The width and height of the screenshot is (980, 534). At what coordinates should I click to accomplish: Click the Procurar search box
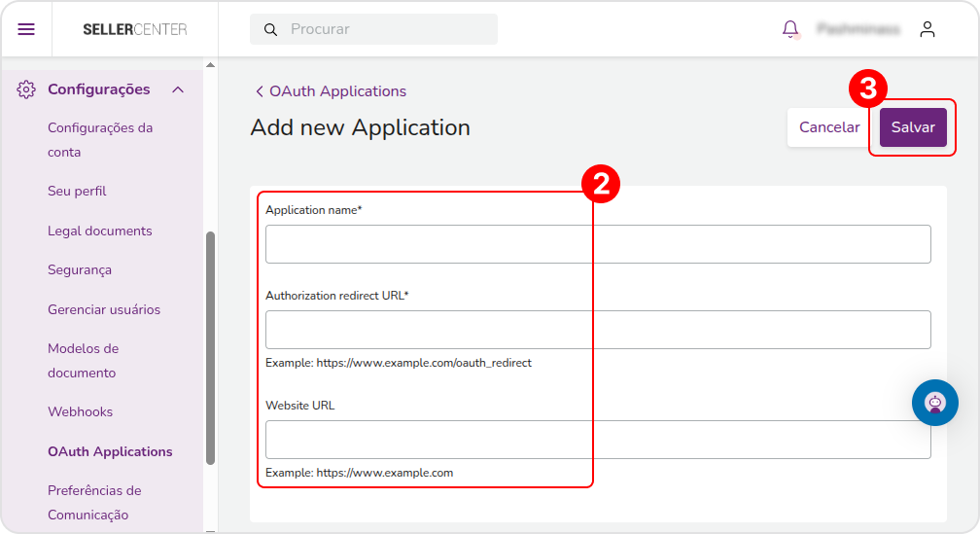(x=373, y=29)
